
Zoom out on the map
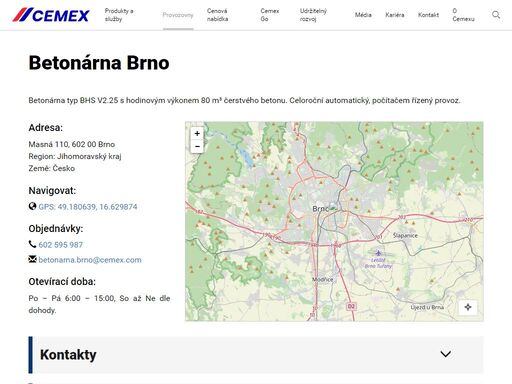pyautogui.click(x=197, y=146)
